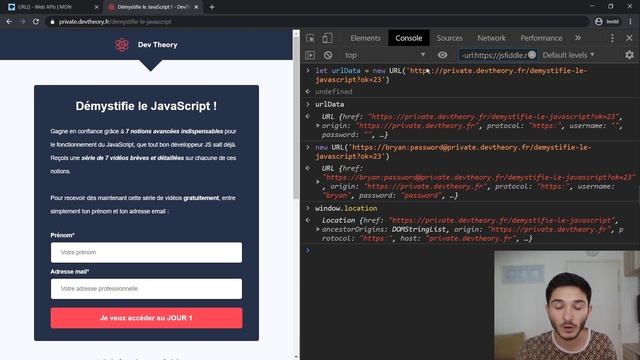The image size is (640, 360).
Task: Click the address bar URL
Action: click(115, 22)
